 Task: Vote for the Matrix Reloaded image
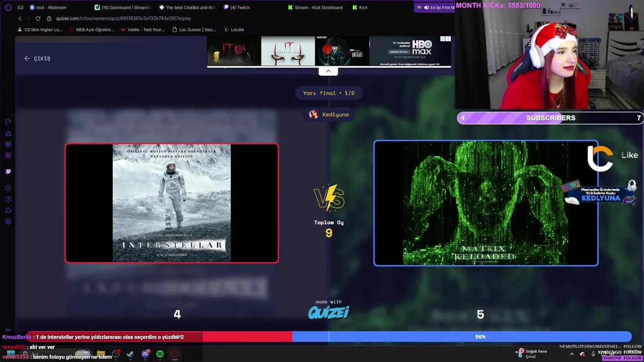pyautogui.click(x=486, y=203)
